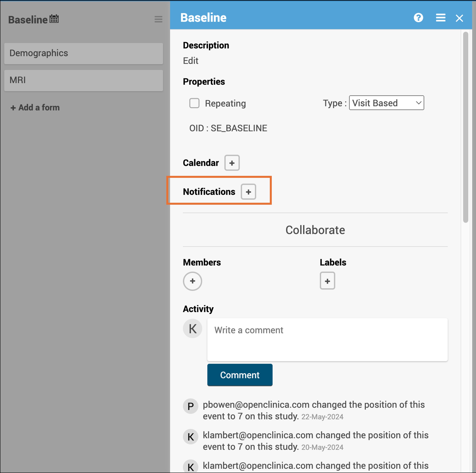Click the K user avatar beside comment box
Viewport: 476px width, 473px height.
(x=192, y=328)
